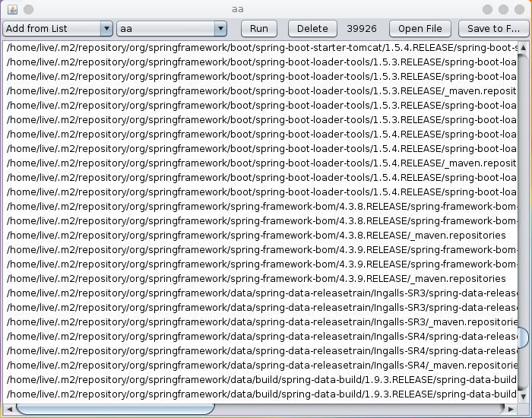532x418 pixels.
Task: Select the loader-tools/1.5.4.RELEASE/_maven.reposit row
Action: 260,163
